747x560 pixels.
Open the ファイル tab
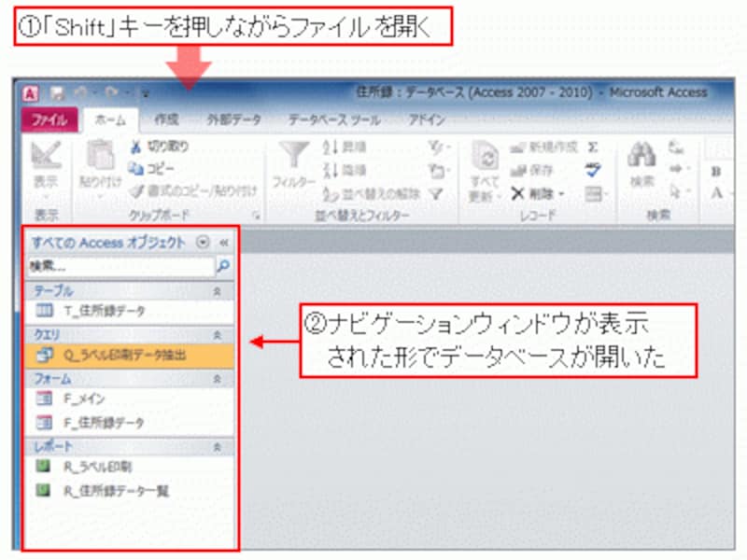click(49, 119)
